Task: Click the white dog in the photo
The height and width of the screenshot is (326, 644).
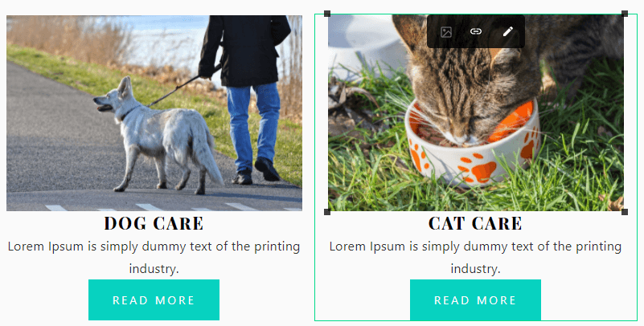Action: pos(160,136)
